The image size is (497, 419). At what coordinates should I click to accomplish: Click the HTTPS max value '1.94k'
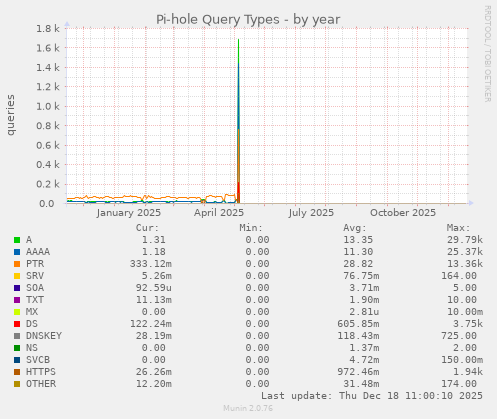468,372
